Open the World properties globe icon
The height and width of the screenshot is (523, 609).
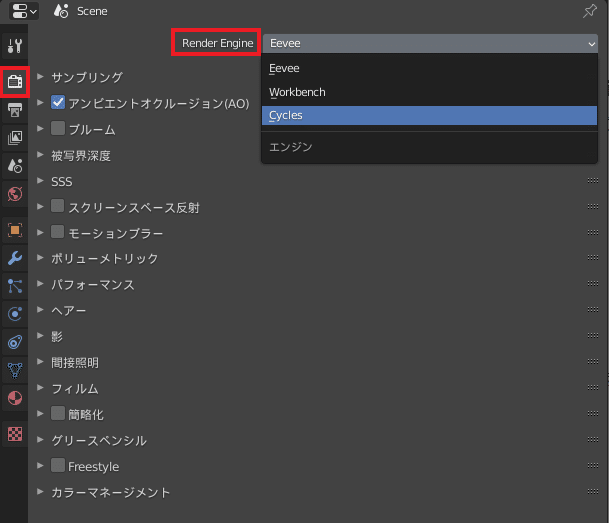pyautogui.click(x=15, y=194)
